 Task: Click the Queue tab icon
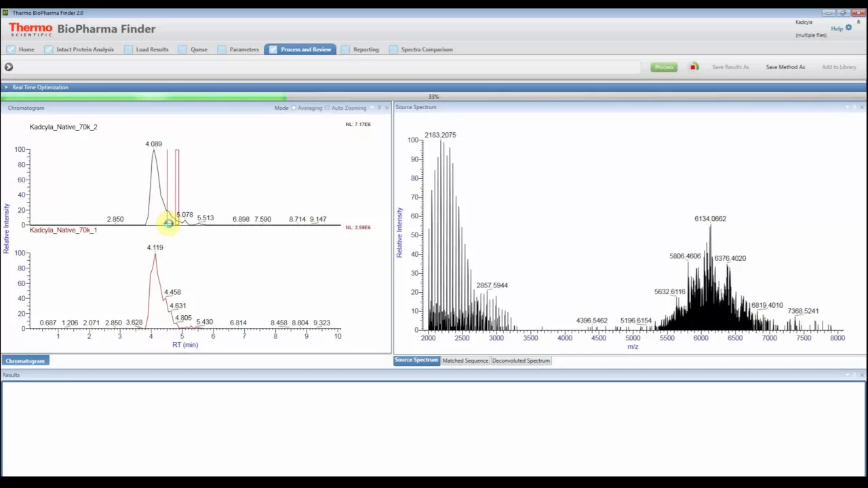[182, 49]
